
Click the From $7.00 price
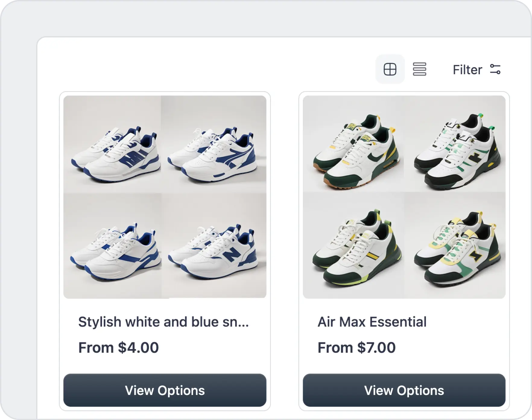356,348
